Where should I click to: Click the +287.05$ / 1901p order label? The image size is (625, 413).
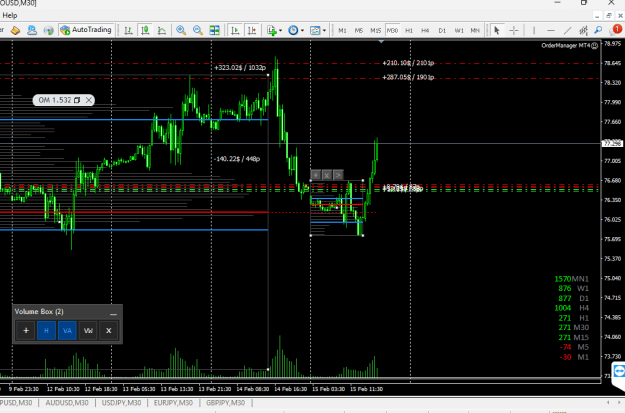tap(408, 77)
